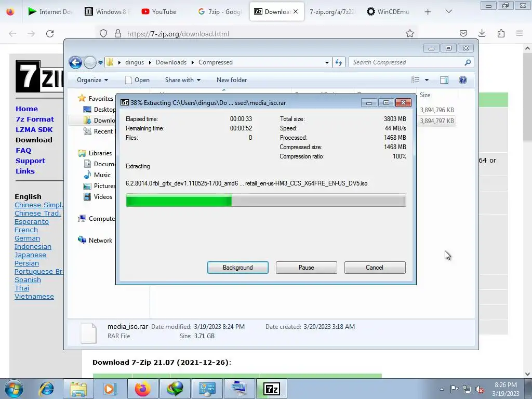The width and height of the screenshot is (532, 399).
Task: Click the shield tracking protection icon
Action: (x=103, y=34)
